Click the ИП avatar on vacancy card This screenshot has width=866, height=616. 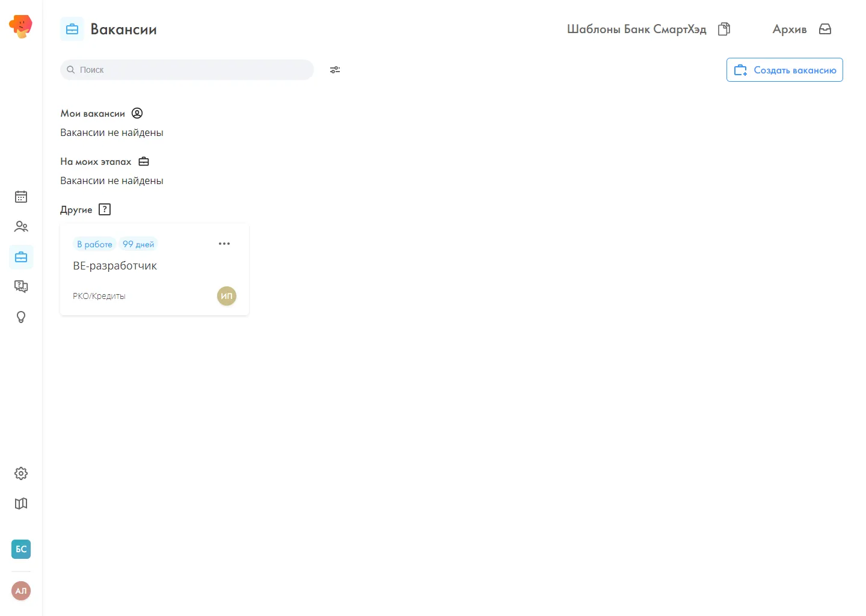point(227,296)
